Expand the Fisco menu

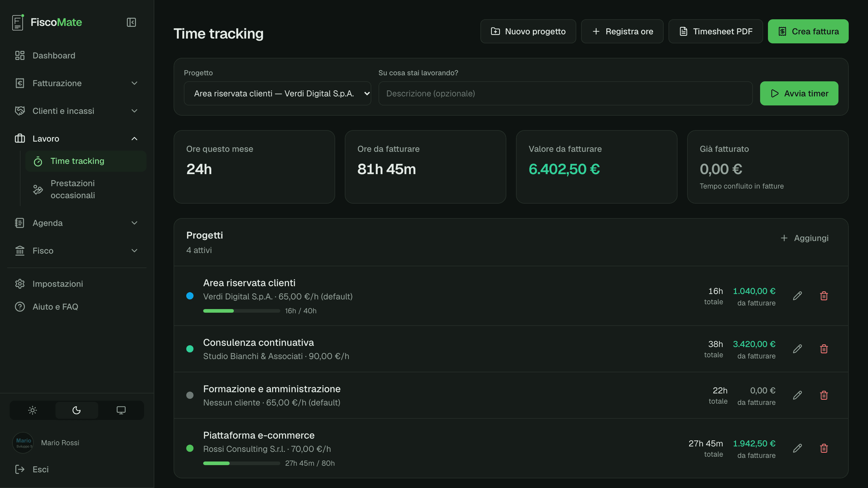coord(77,251)
